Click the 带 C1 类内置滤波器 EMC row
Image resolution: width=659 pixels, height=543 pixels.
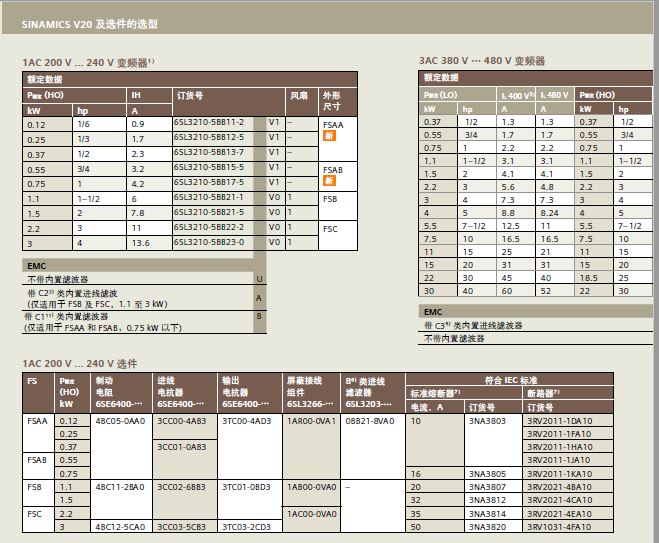(144, 322)
